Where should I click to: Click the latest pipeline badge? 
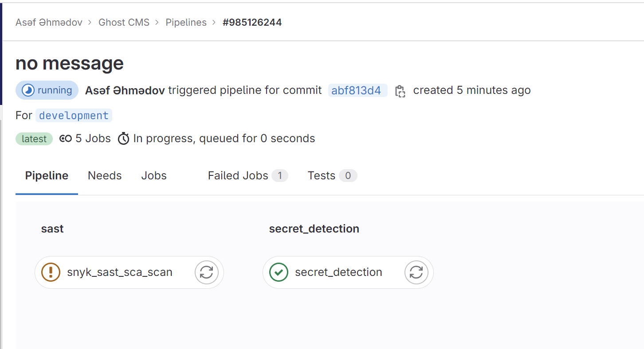34,139
